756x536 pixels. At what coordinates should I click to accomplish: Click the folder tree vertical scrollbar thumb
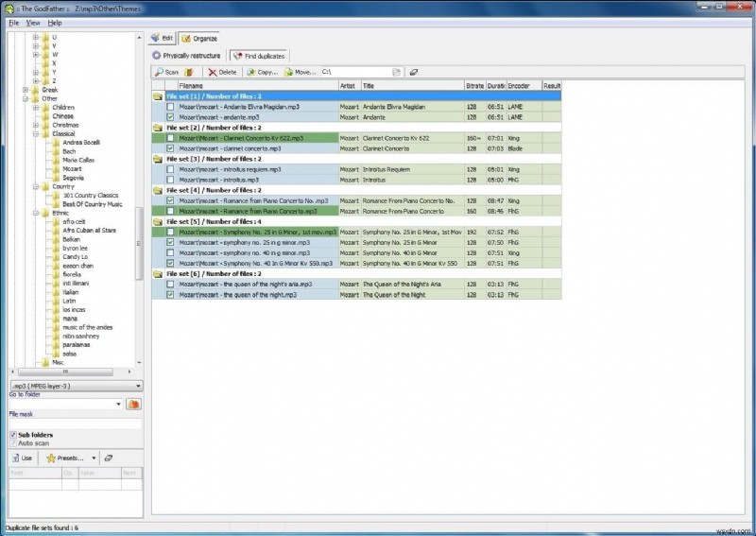click(139, 244)
